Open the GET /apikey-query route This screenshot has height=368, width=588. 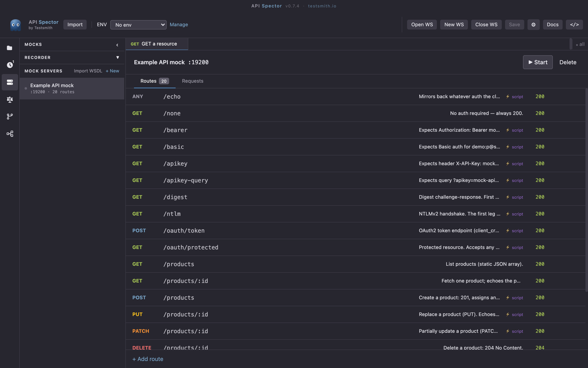coord(355,180)
